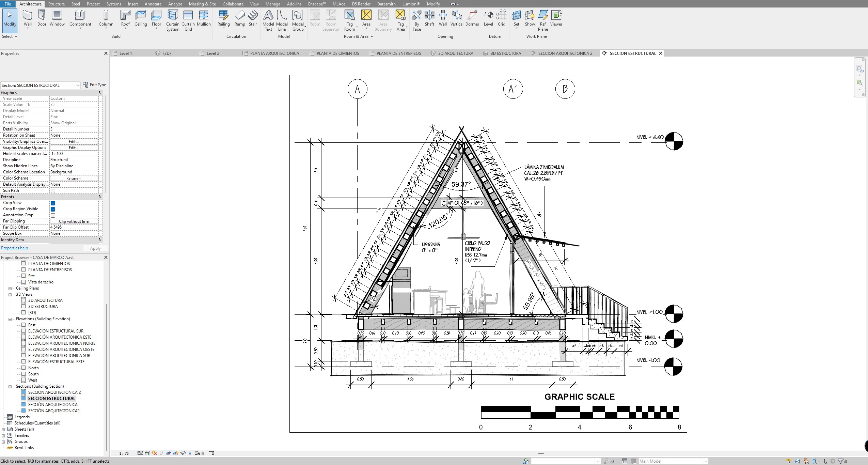This screenshot has width=868, height=465.
Task: Collapse the Extents properties group
Action: coord(99,197)
